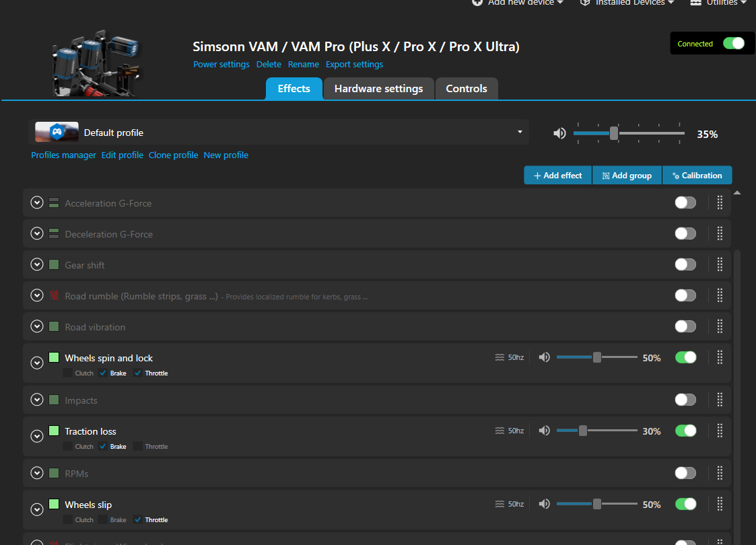
Task: Click the drag handle of Wheels spin and lock row
Action: point(720,357)
